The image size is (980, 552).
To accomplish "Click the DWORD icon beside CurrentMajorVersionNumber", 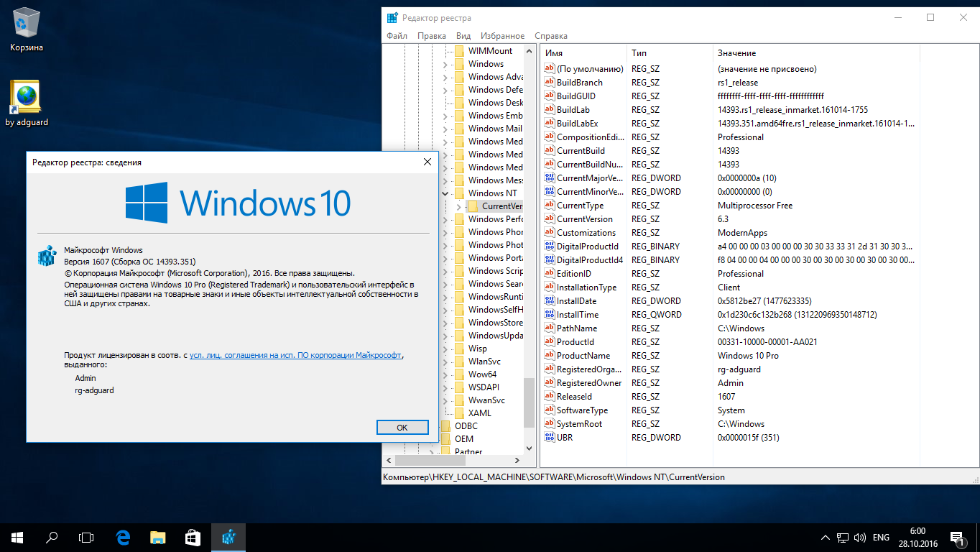I will pyautogui.click(x=550, y=178).
